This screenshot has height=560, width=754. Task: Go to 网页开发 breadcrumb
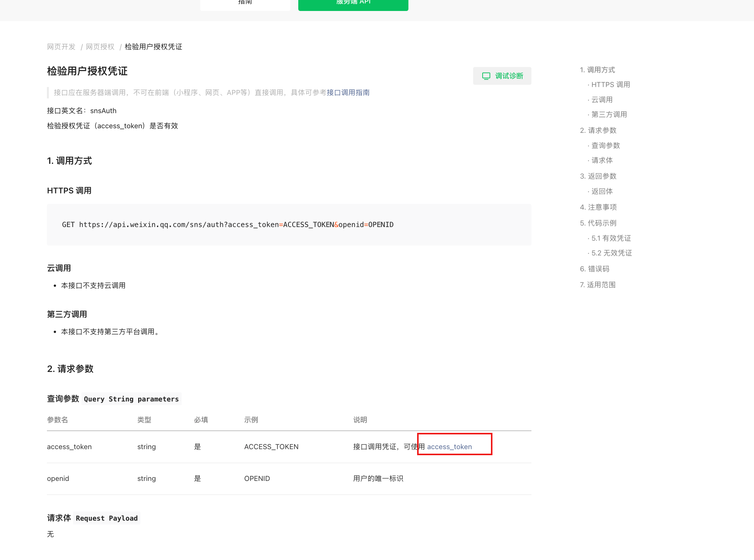61,47
